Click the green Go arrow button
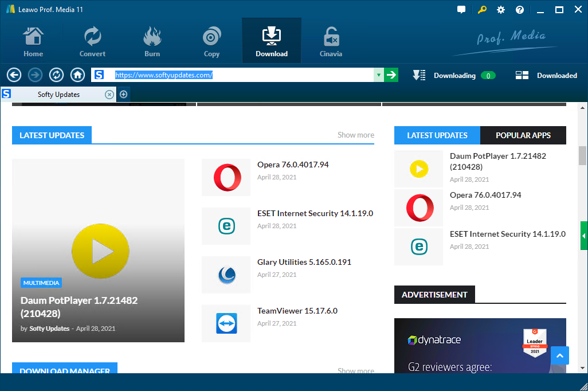Screen dimensions: 588x391 (391, 75)
